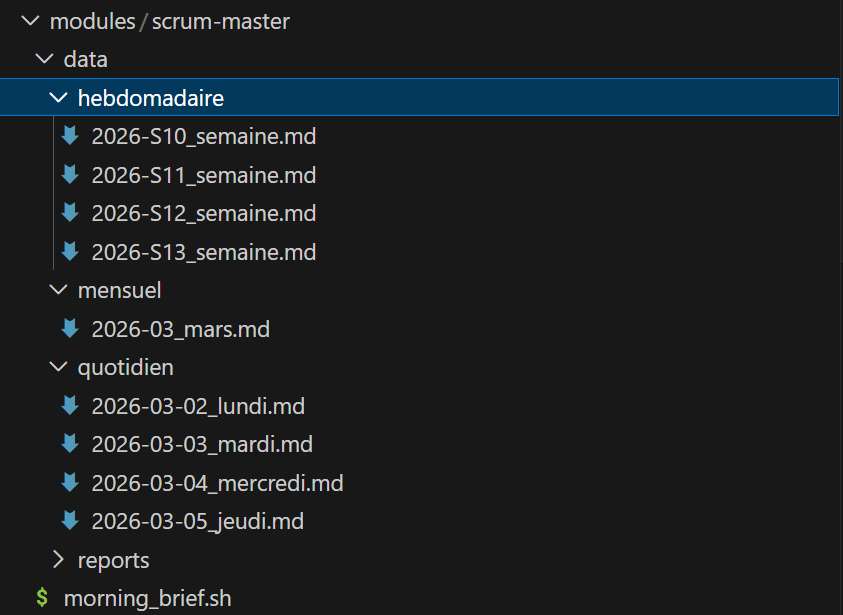
Task: Click the markdown icon next to 2026-S12_semaine.md
Action: pyautogui.click(x=70, y=213)
